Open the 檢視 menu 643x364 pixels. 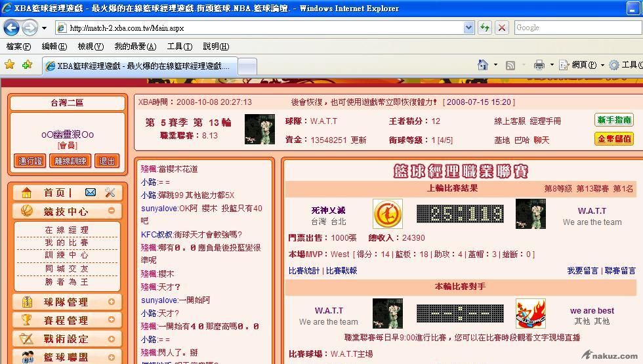coord(90,47)
